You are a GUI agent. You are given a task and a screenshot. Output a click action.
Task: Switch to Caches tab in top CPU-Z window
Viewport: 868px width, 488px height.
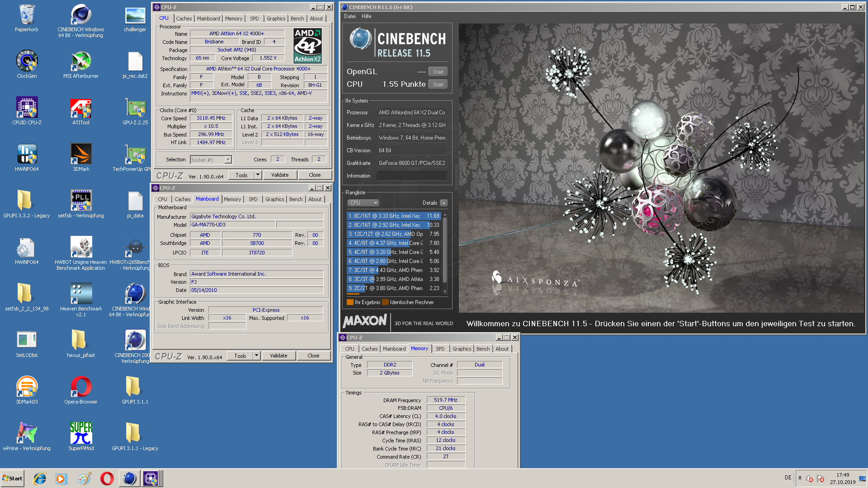[184, 19]
